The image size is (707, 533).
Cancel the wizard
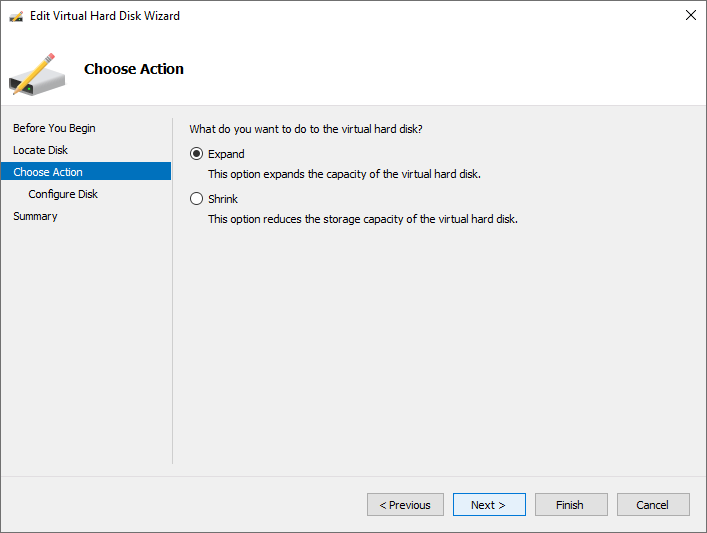[652, 505]
